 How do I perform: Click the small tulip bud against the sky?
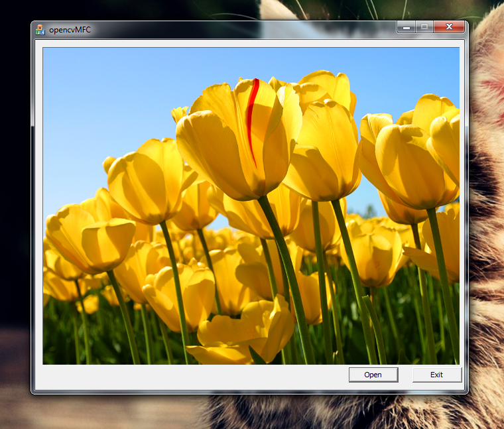click(179, 113)
